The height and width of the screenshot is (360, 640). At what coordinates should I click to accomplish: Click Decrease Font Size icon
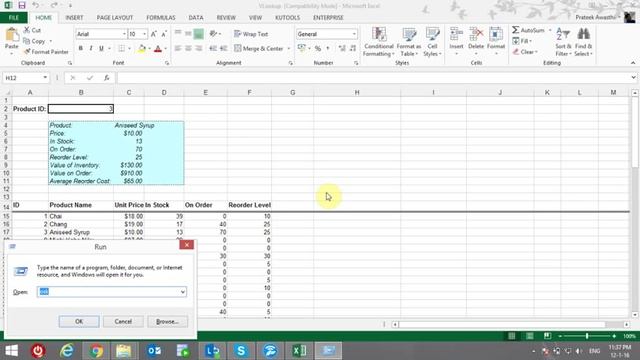(164, 34)
